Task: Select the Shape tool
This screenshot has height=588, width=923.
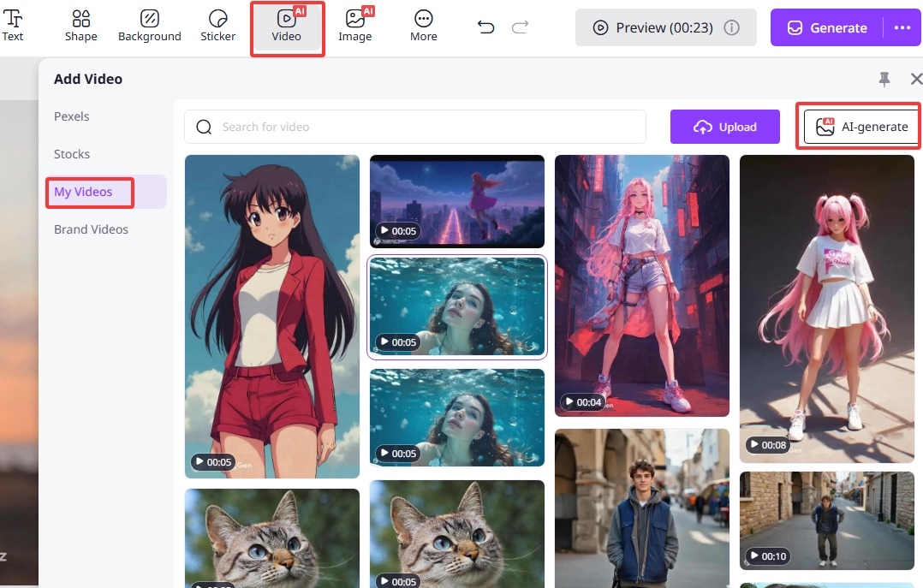Action: (x=81, y=26)
